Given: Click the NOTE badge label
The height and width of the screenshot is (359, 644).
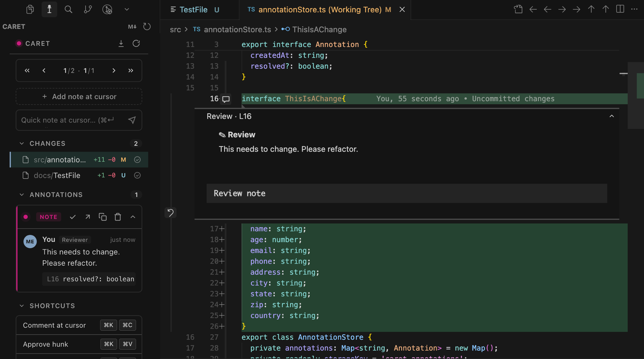Looking at the screenshot, I should point(49,217).
